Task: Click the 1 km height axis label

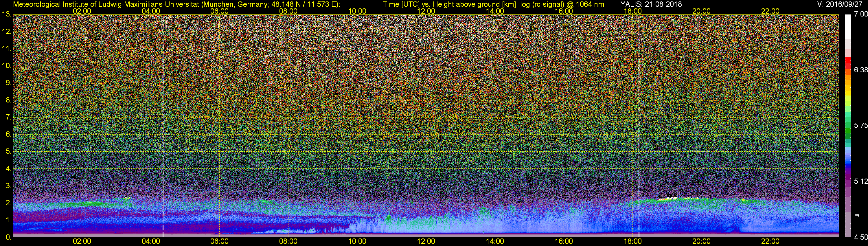Action: click(x=8, y=220)
